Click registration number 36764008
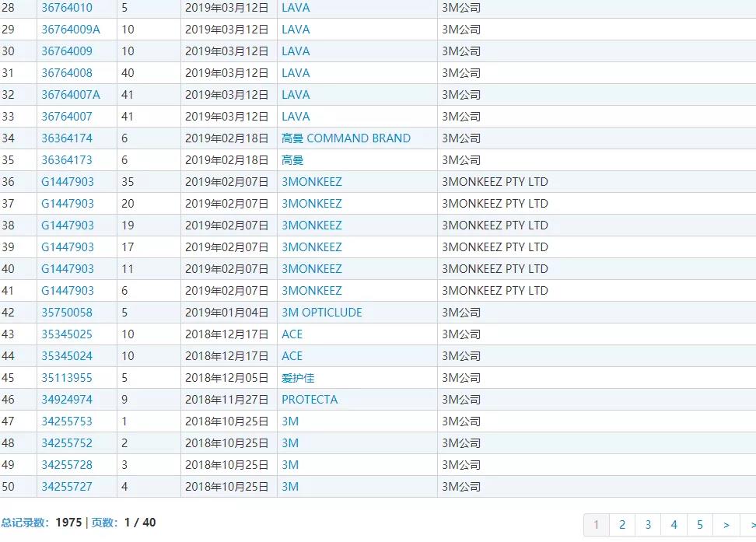The width and height of the screenshot is (756, 542). click(x=67, y=73)
